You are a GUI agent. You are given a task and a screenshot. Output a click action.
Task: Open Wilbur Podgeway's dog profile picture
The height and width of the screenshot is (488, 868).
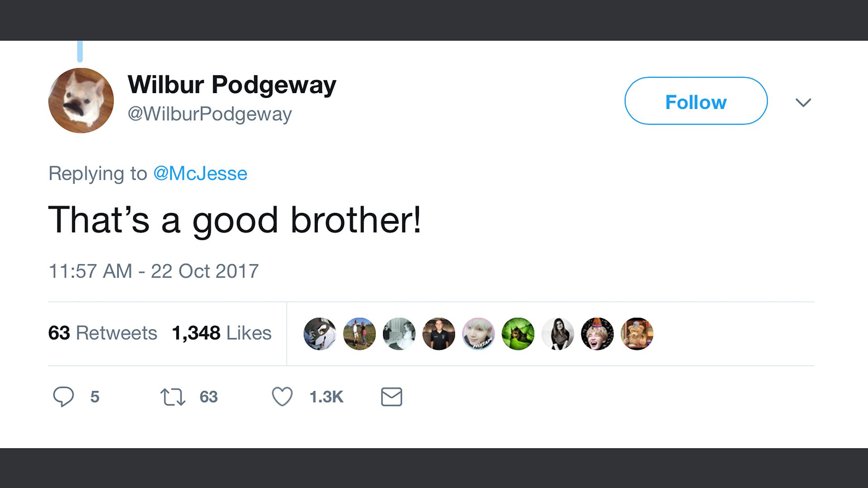(x=81, y=100)
